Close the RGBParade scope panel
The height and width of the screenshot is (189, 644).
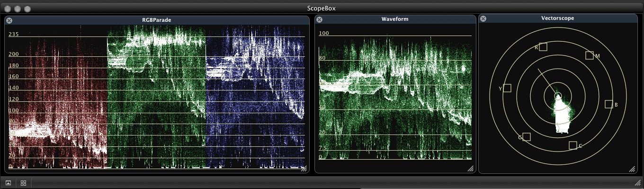pyautogui.click(x=9, y=20)
